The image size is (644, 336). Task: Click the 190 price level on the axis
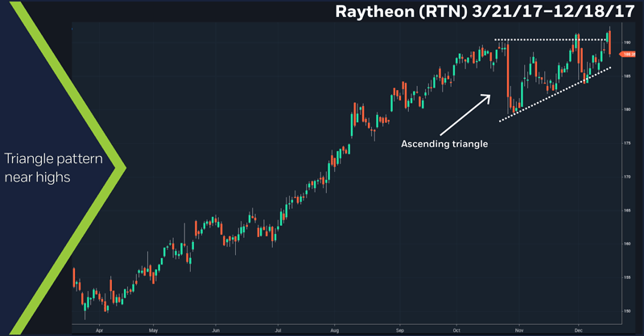[x=629, y=42]
